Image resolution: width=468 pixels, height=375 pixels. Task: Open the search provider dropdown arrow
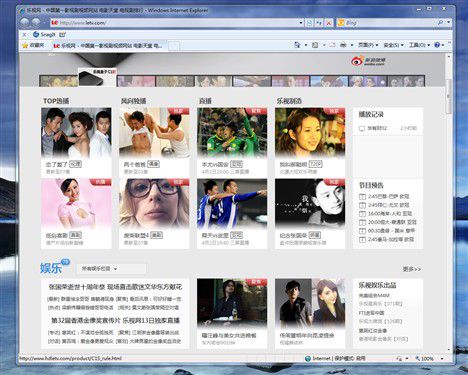click(449, 23)
